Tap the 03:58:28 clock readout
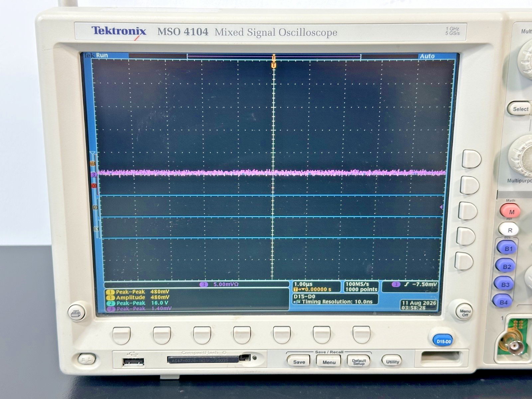Screen dimensions: 532x399 [413, 308]
